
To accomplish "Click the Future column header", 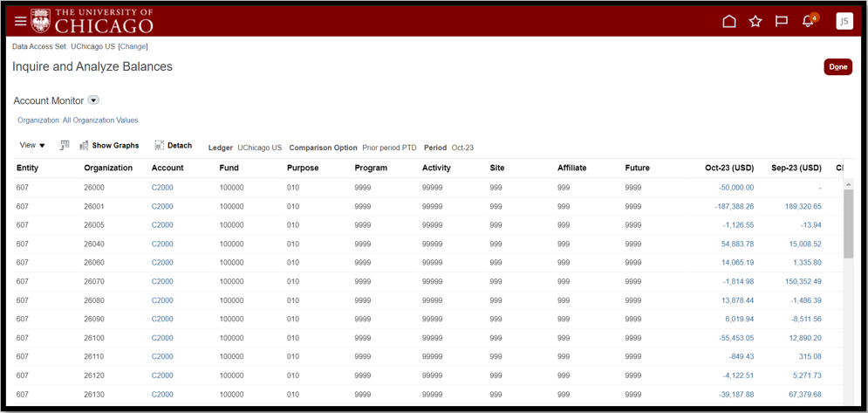I will point(638,168).
